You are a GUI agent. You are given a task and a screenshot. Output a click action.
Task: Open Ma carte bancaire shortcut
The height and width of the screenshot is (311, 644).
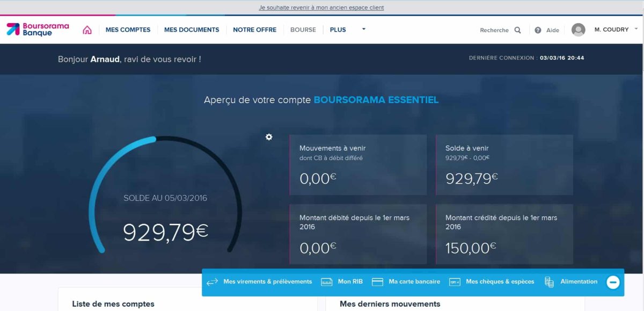click(414, 281)
